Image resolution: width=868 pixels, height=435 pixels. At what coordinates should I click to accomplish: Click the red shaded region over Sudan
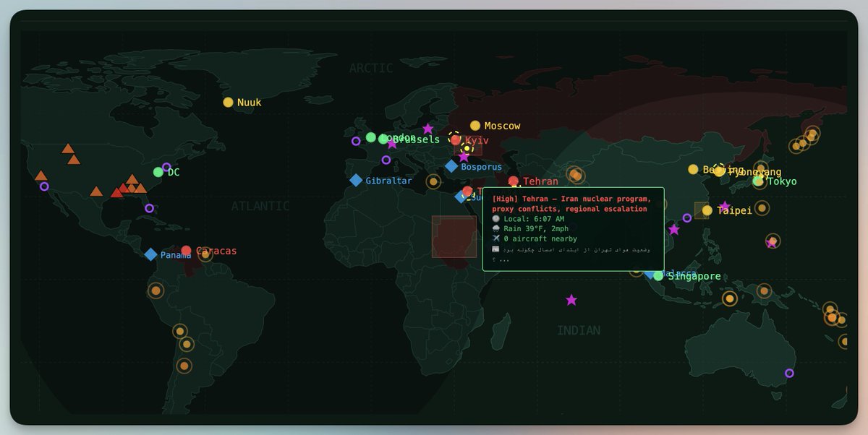pos(454,236)
